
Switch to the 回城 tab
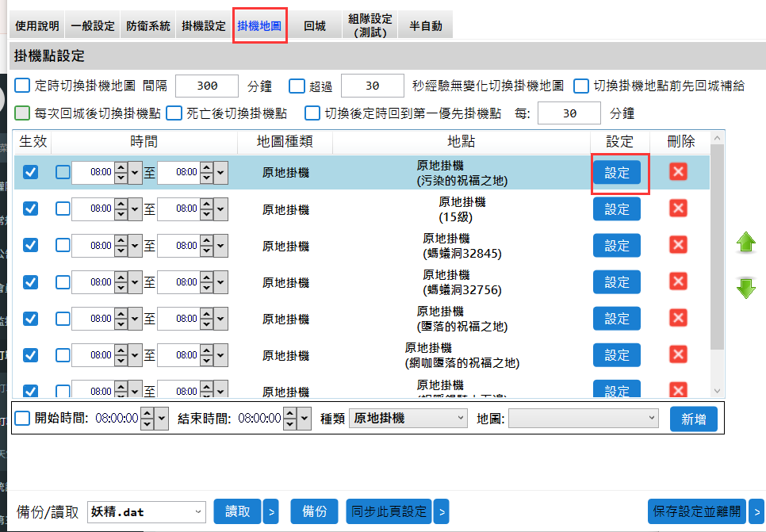[x=315, y=25]
